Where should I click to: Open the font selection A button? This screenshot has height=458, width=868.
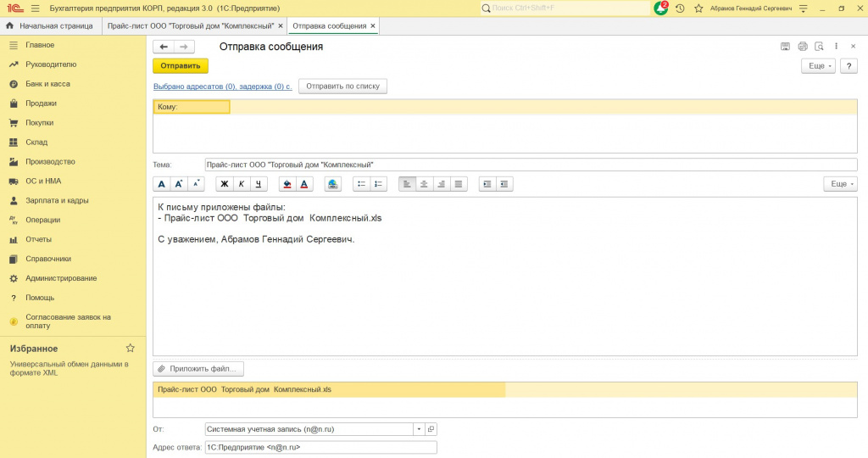[x=162, y=184]
